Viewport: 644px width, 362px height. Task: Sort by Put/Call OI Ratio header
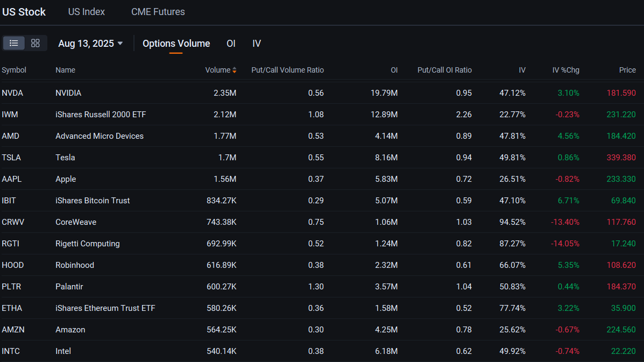tap(444, 70)
